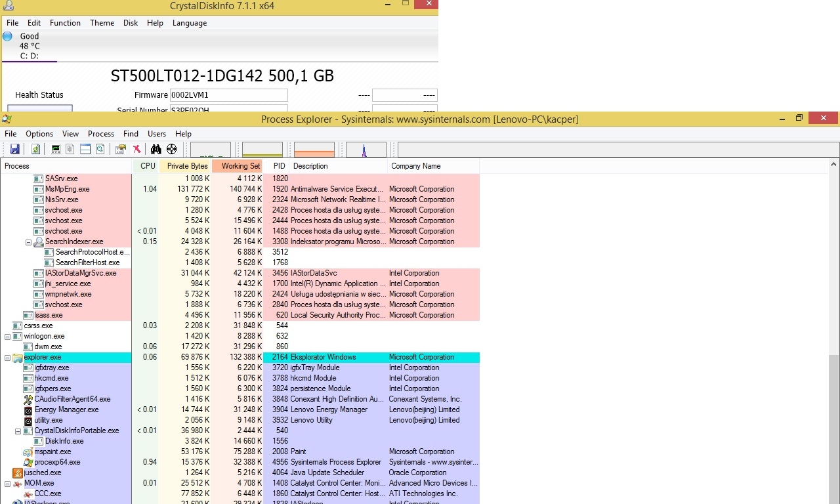Click the mspaint.exe process icon
Image resolution: width=840 pixels, height=504 pixels.
tap(28, 451)
